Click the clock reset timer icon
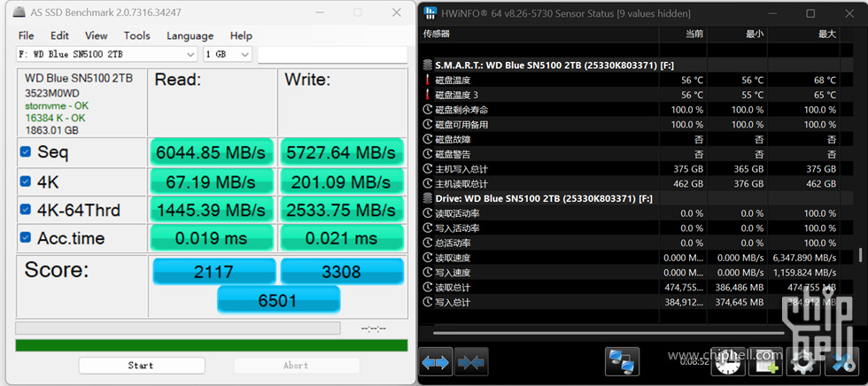Viewport: 868px width, 386px height. [729, 361]
